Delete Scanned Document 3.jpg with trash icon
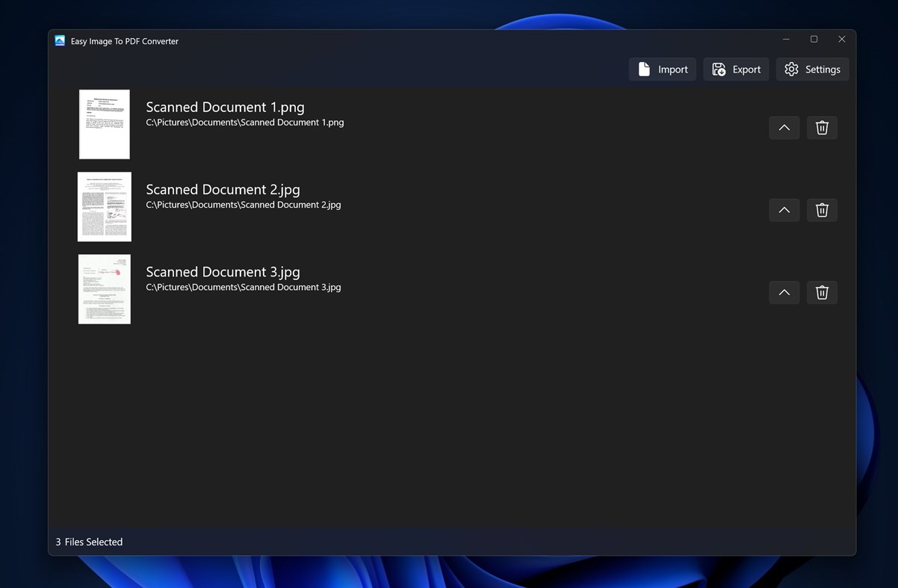 click(822, 292)
